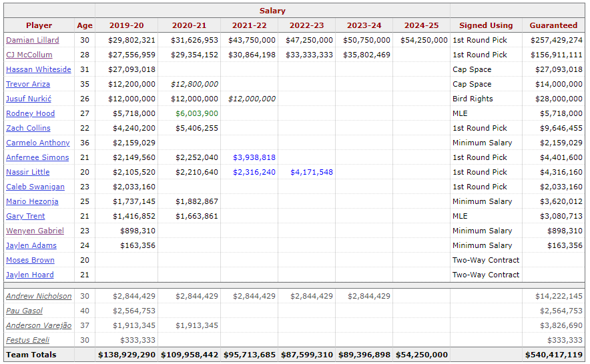Select Team Totals $540,417,119 guaranteed cell
The height and width of the screenshot is (364, 590).
click(x=554, y=355)
